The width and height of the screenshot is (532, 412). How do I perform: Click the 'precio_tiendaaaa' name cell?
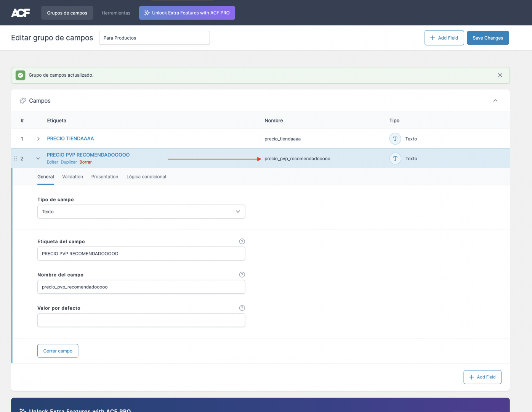282,139
